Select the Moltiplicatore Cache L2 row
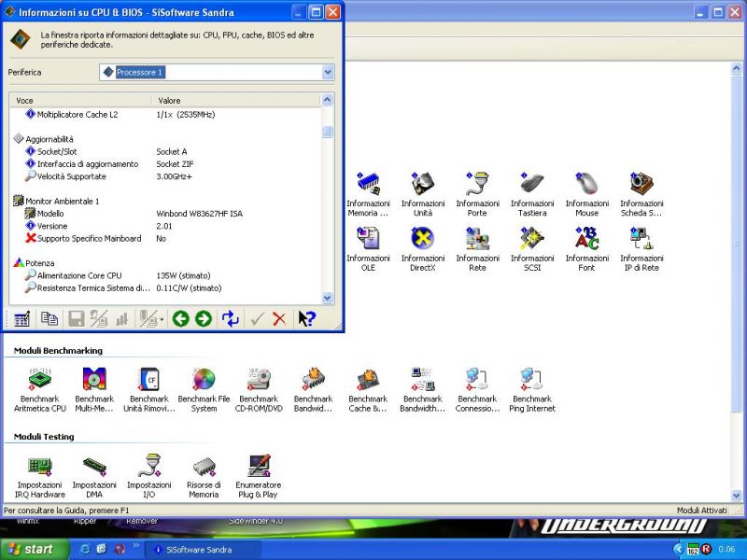 point(165,114)
